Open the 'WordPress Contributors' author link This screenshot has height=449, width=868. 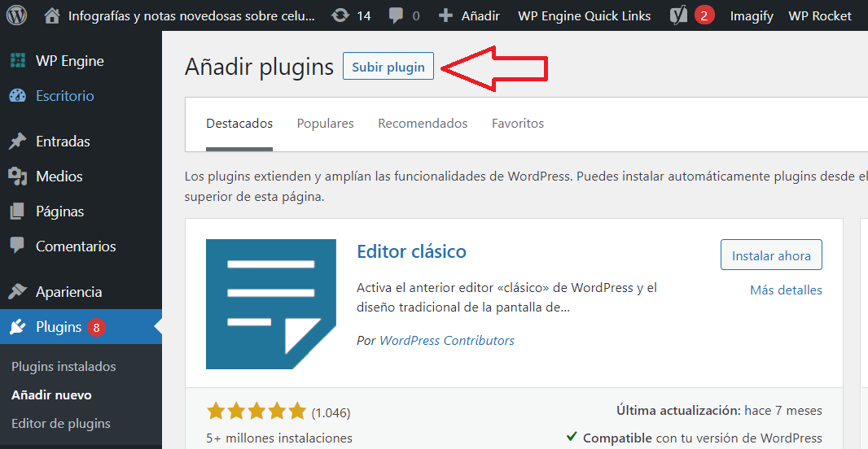(x=447, y=341)
